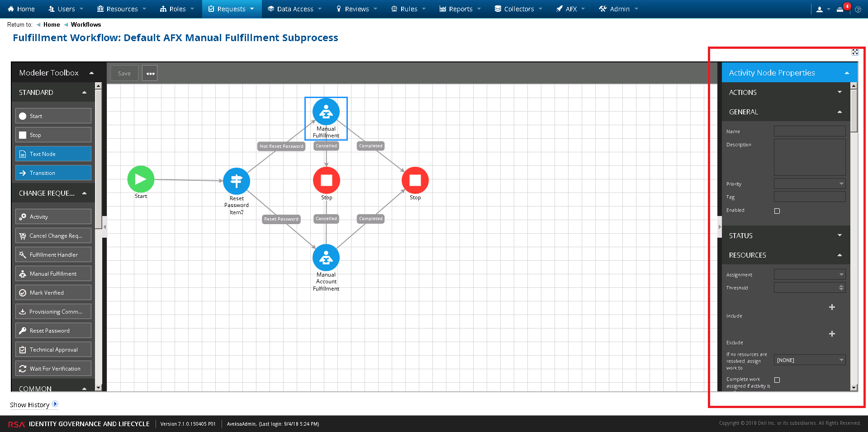Check Complete work assigned if activity option
868x432 pixels.
[x=777, y=380]
